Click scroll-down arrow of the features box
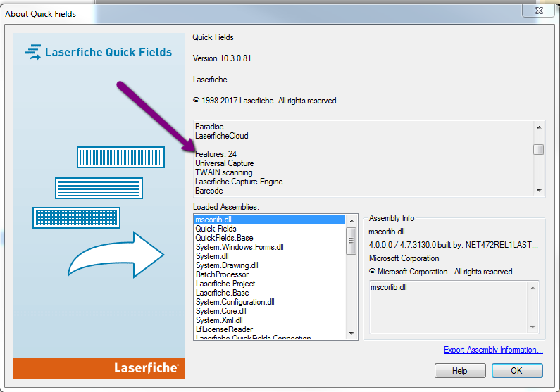The width and height of the screenshot is (560, 392). tap(539, 191)
